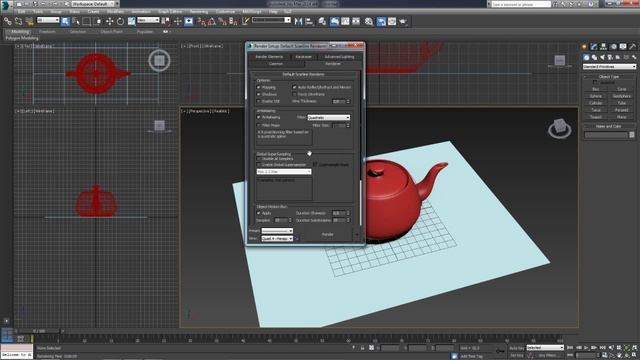
Task: Open the View dropdown in Render Setup
Action: pyautogui.click(x=277, y=238)
